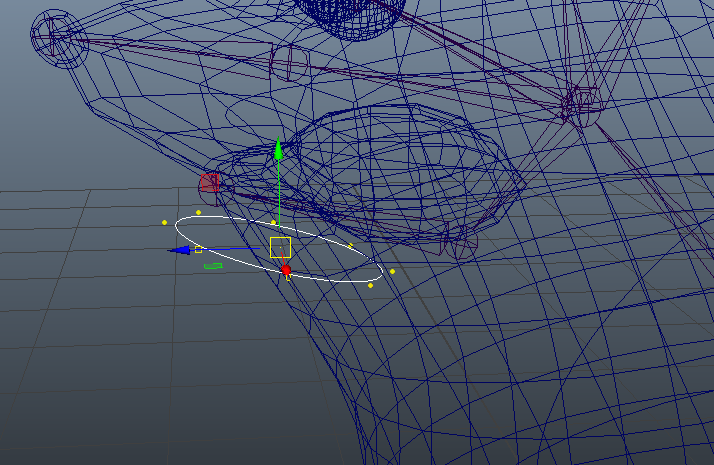Click the small yellow square on blue axis
The width and height of the screenshot is (714, 465).
tap(199, 248)
